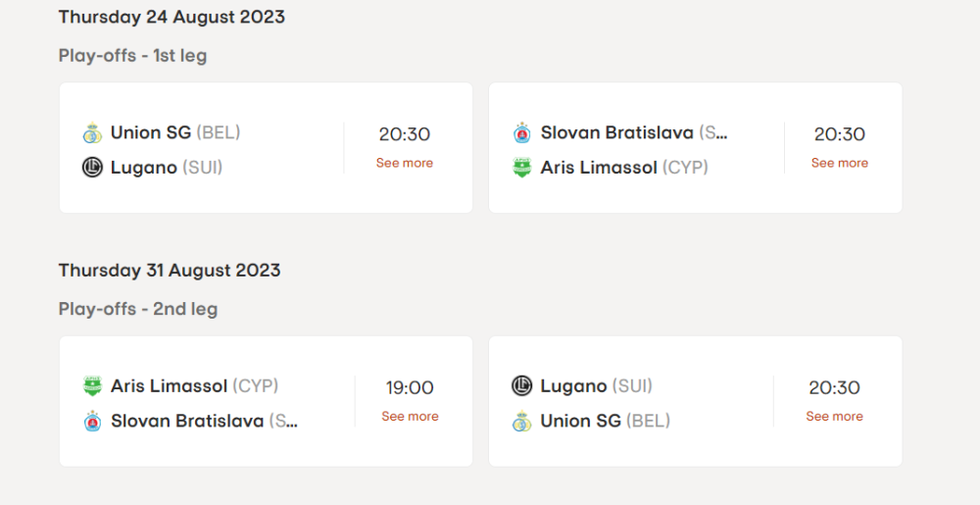980x505 pixels.
Task: Click the Play-offs - 2nd leg label
Action: [x=138, y=309]
